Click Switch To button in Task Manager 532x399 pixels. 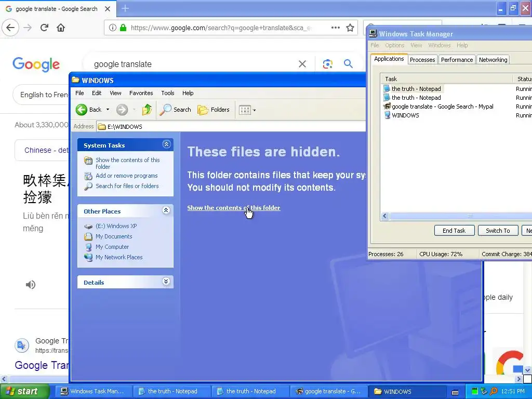498,231
